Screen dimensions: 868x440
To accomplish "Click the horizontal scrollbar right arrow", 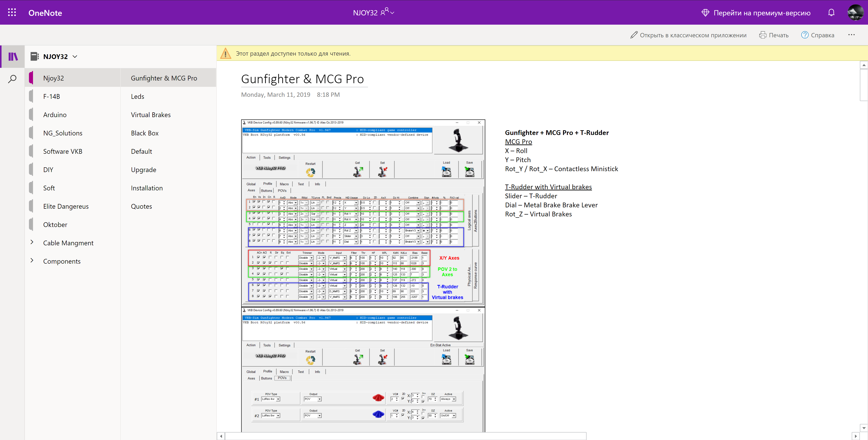I will (x=856, y=436).
